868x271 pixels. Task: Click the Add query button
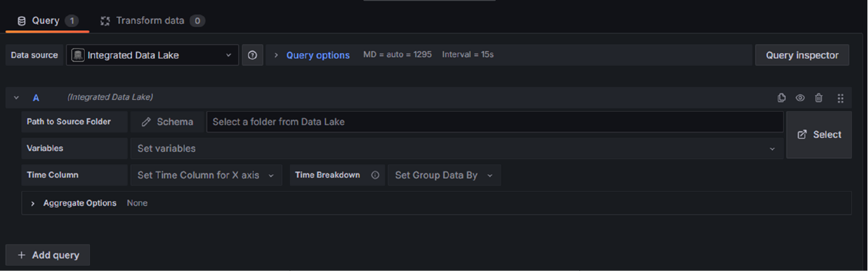(x=48, y=255)
